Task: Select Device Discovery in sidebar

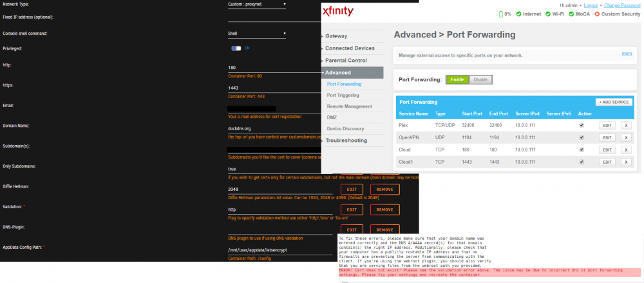Action: pyautogui.click(x=345, y=128)
